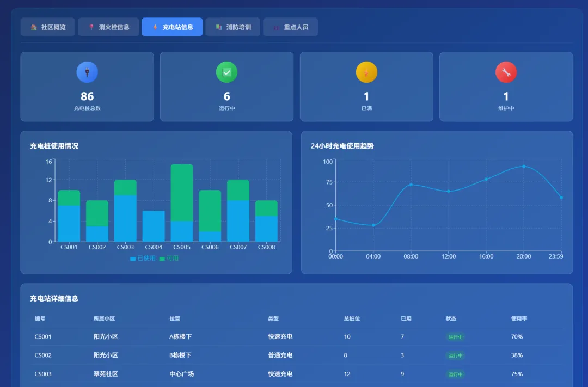Click 运行中 status badge in CS003 row

tap(456, 374)
